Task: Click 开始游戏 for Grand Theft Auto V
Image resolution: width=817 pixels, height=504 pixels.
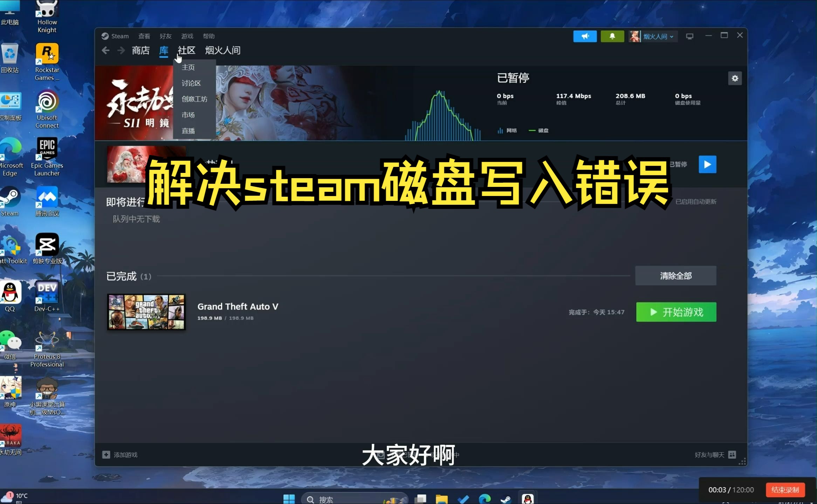Action: (676, 312)
